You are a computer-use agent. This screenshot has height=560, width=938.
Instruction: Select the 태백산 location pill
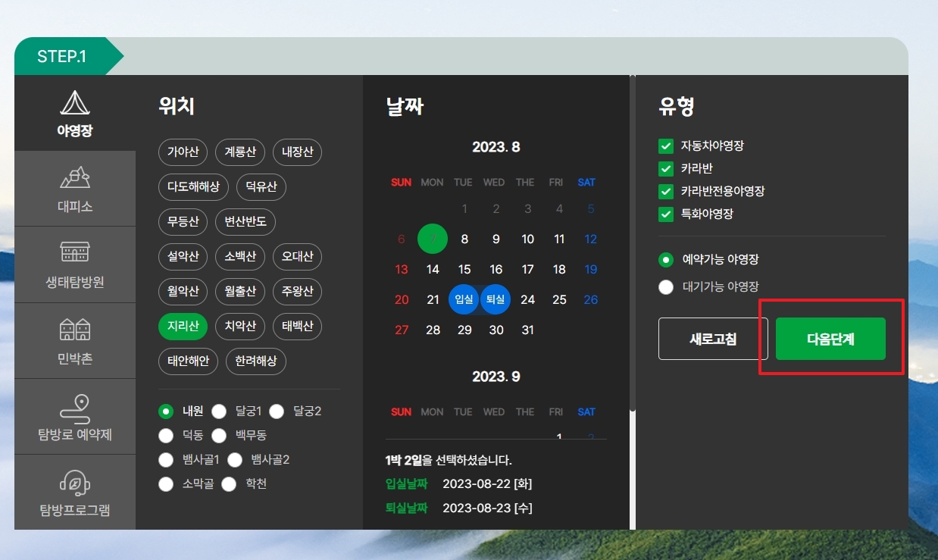click(x=297, y=327)
